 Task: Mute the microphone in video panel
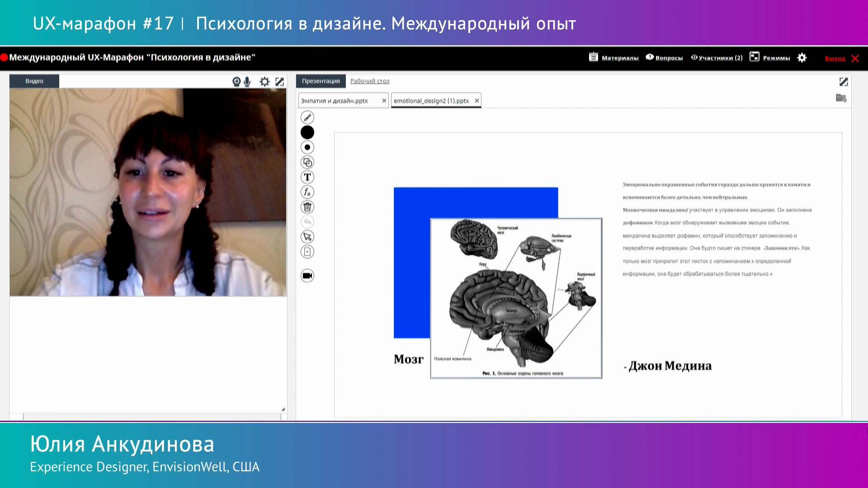[247, 81]
